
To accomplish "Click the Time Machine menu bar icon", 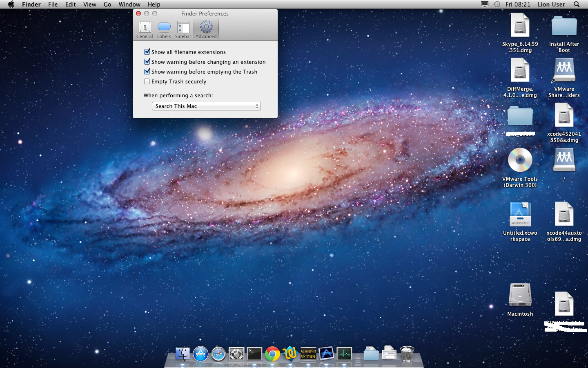I will (x=497, y=4).
